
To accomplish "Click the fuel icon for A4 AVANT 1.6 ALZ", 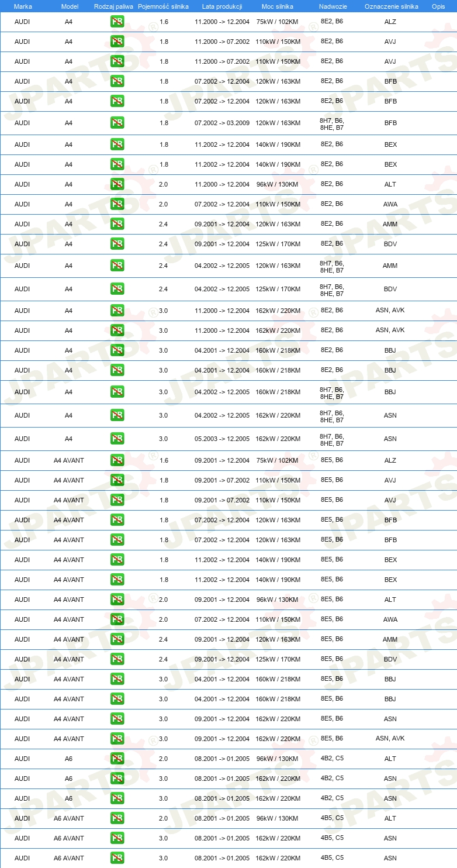I will pyautogui.click(x=117, y=460).
